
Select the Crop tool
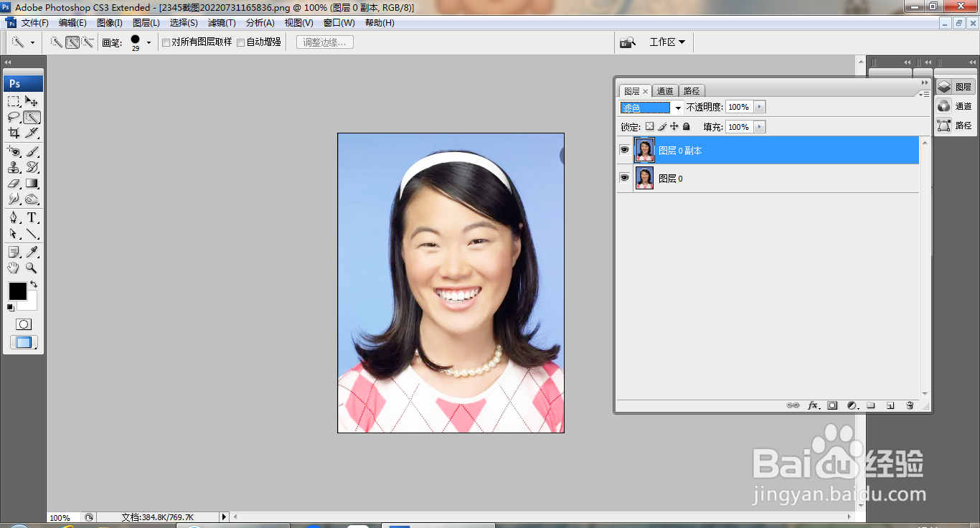click(14, 133)
